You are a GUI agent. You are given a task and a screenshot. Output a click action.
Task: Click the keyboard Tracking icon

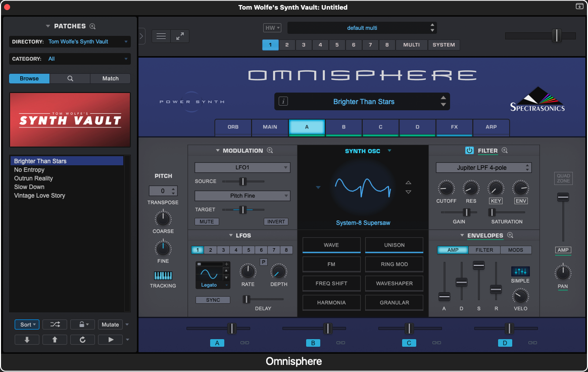[x=163, y=276]
